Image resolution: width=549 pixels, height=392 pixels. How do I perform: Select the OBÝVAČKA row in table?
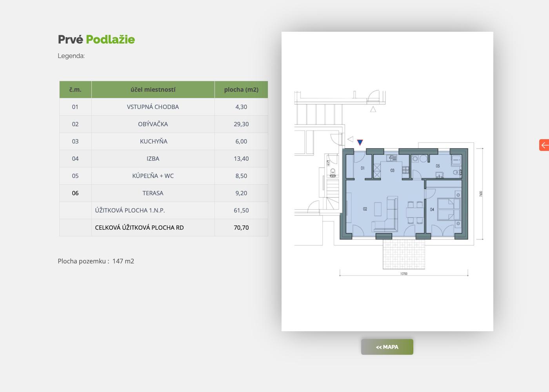tap(164, 124)
